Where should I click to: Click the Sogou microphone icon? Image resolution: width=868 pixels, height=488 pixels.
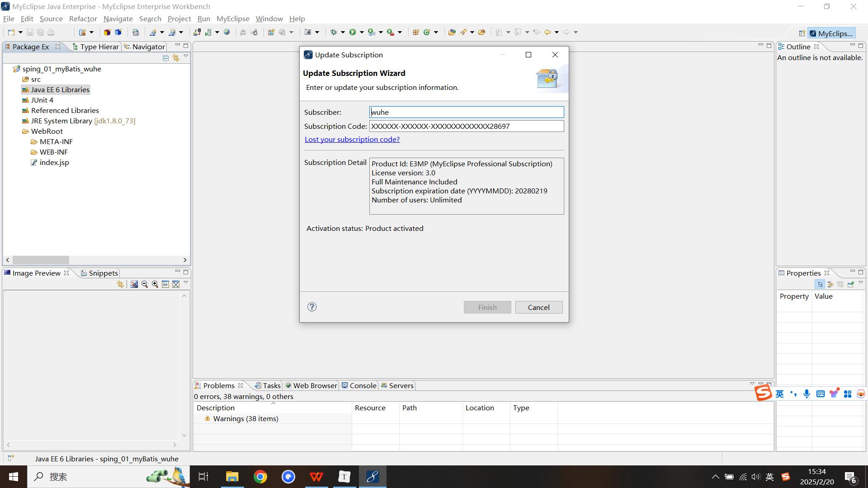click(x=807, y=394)
